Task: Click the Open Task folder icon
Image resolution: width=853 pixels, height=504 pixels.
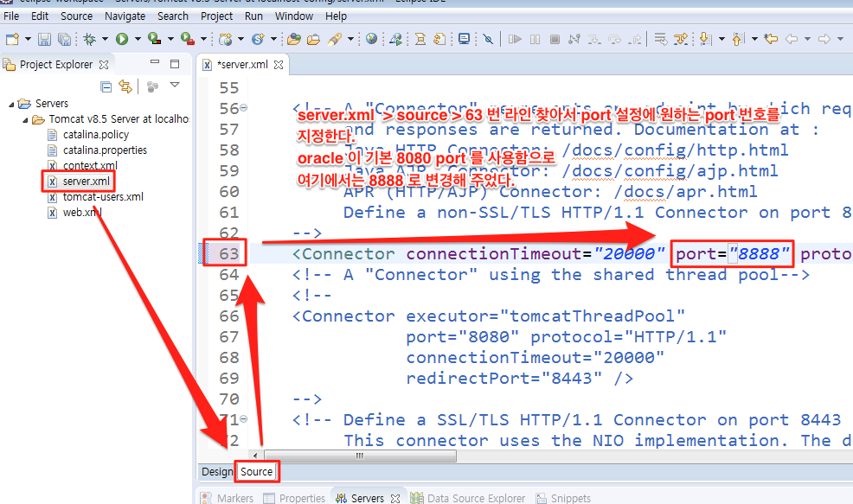Action: coord(313,39)
